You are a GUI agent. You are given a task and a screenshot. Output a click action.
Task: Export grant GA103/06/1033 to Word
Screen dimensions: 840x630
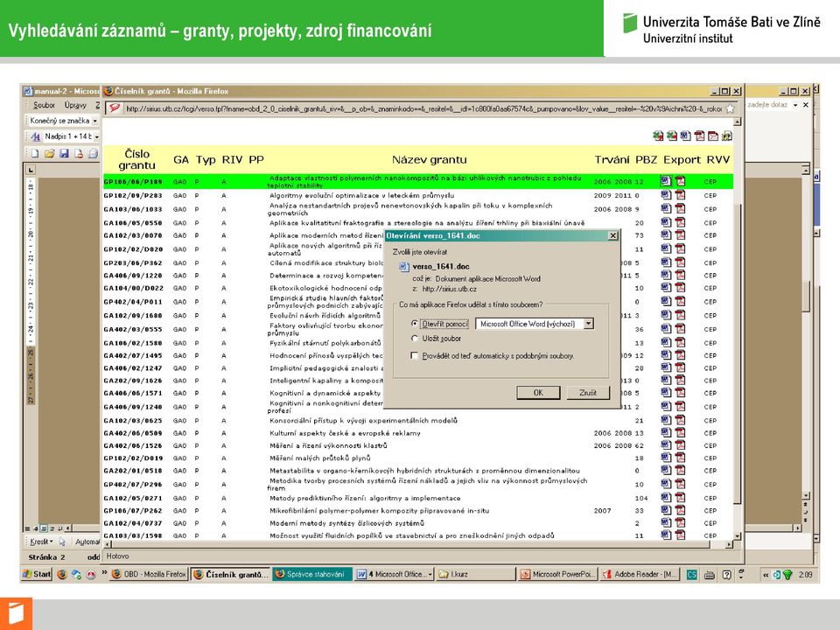666,209
